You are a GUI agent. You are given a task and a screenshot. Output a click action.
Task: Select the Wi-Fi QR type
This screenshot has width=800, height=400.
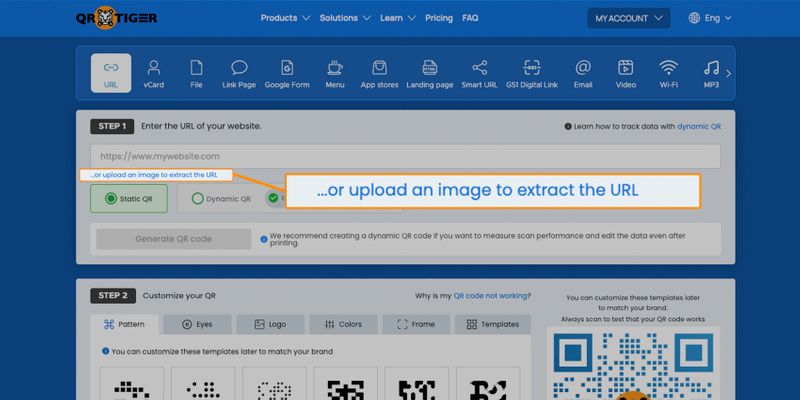click(x=668, y=73)
